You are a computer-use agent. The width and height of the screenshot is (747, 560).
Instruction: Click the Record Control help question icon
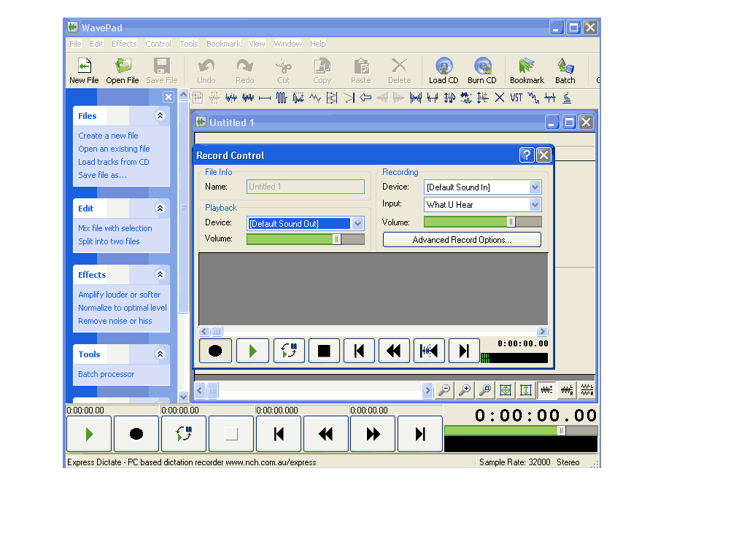pos(526,155)
